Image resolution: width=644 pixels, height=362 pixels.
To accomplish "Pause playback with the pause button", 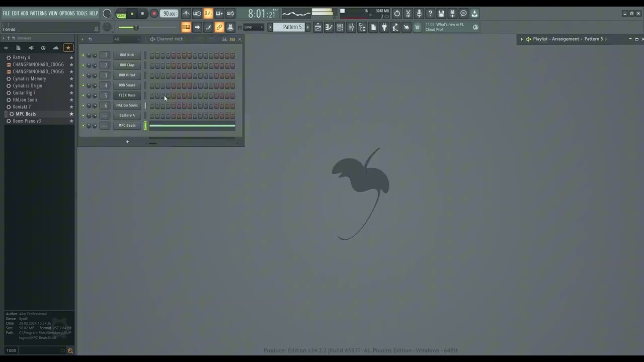I will coord(132,14).
